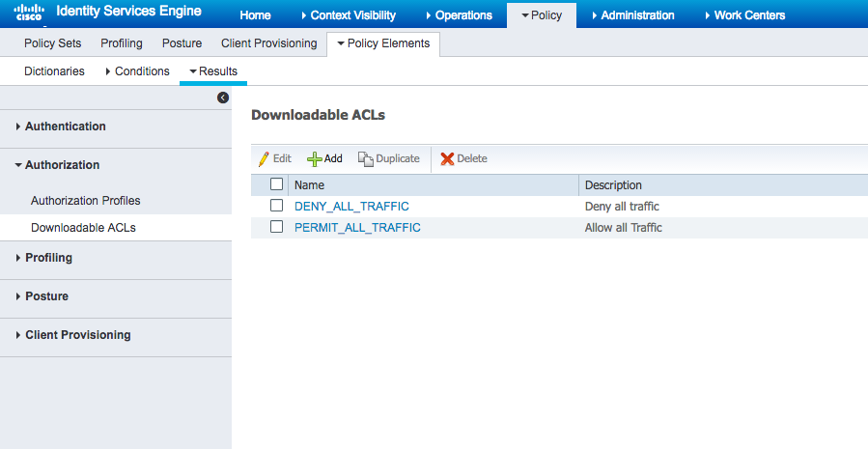The image size is (868, 449).
Task: Click the pencil Edit icon
Action: click(x=264, y=159)
